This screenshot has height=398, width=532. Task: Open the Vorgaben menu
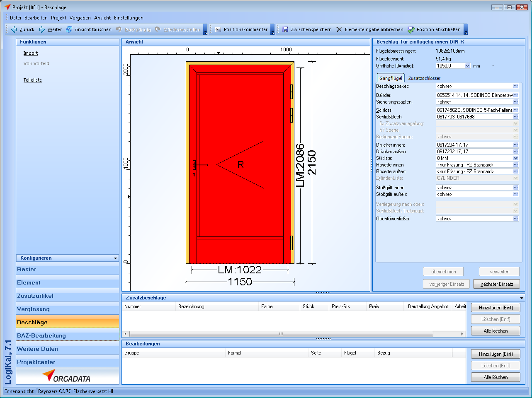coord(80,18)
